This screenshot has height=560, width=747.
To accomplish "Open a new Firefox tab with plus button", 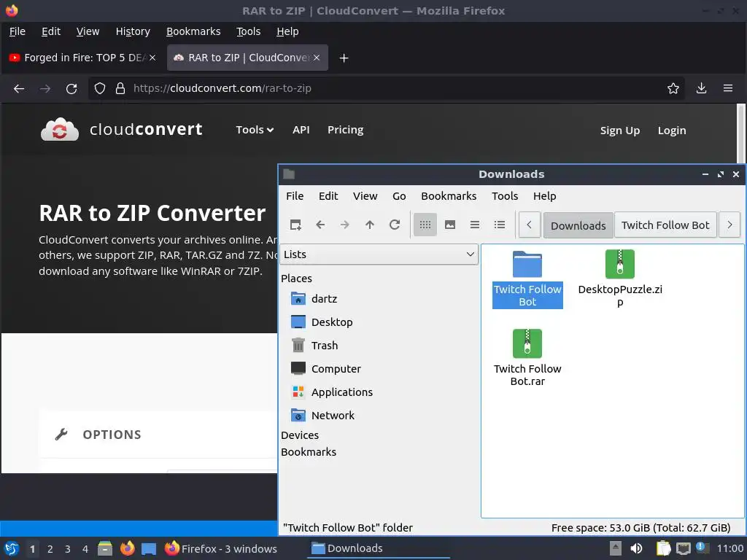I will 344,58.
